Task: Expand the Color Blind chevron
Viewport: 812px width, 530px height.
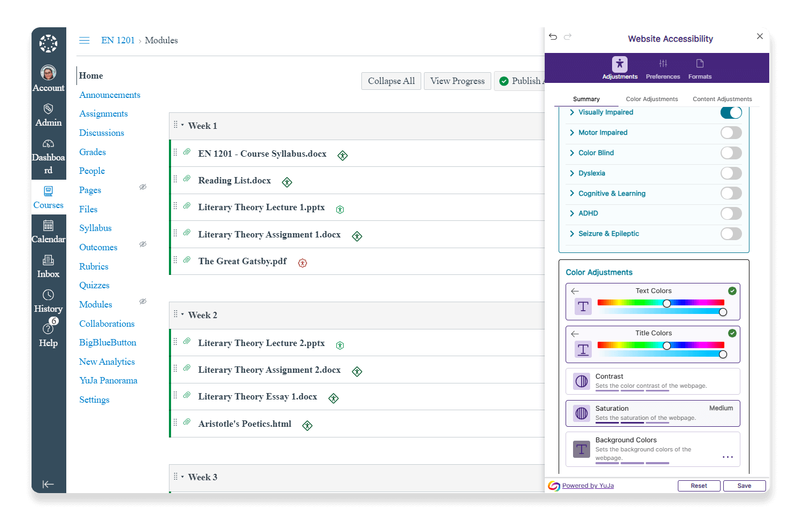Action: (x=572, y=153)
